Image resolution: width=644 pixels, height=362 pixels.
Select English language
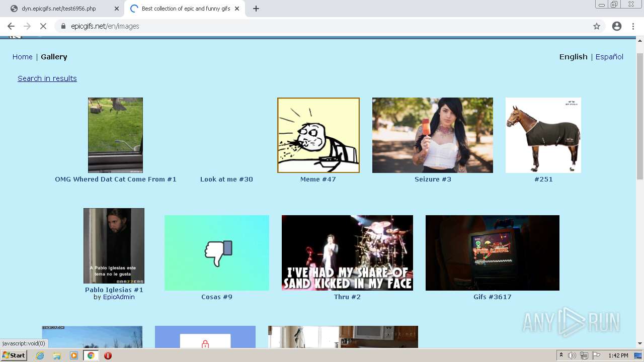[574, 57]
